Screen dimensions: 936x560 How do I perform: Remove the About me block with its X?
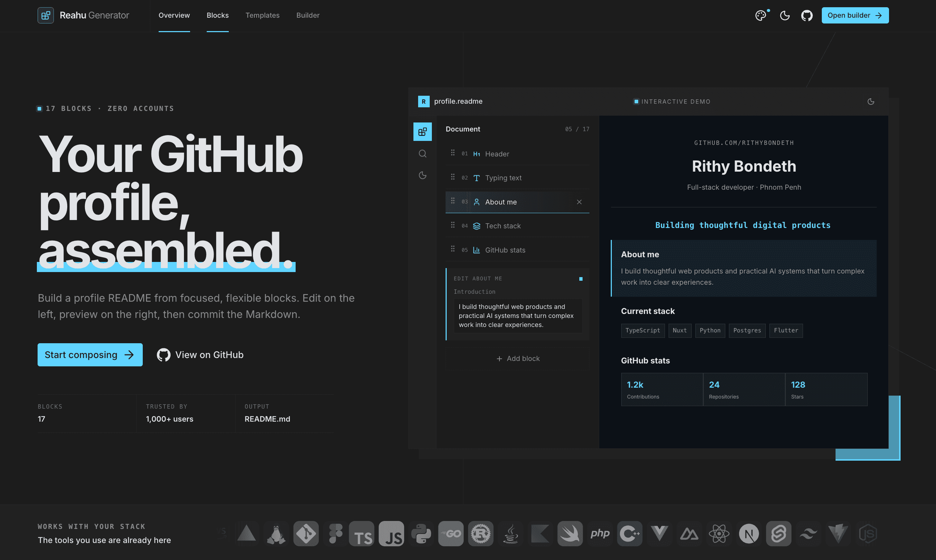(579, 202)
